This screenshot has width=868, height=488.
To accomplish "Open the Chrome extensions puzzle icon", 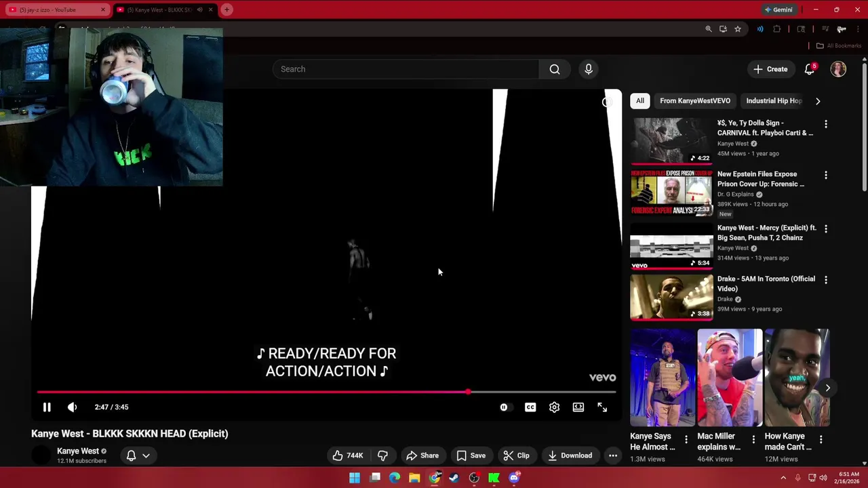I will pyautogui.click(x=777, y=29).
